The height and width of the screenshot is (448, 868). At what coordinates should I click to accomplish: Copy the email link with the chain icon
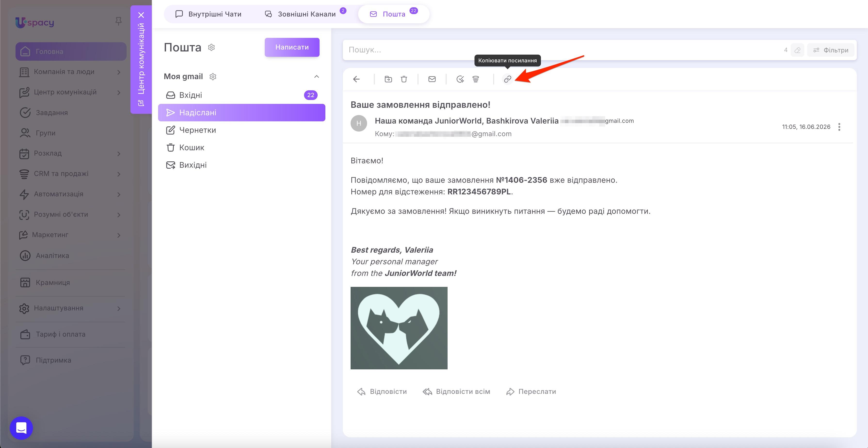click(x=507, y=79)
